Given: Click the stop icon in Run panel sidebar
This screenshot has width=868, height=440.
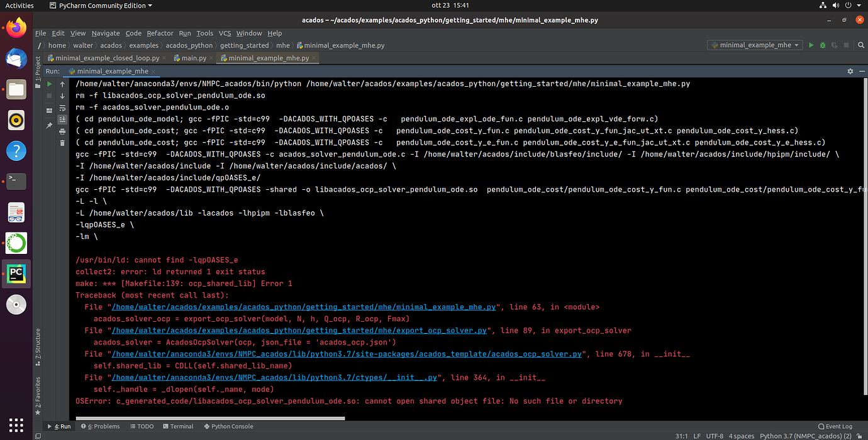Looking at the screenshot, I should click(50, 96).
